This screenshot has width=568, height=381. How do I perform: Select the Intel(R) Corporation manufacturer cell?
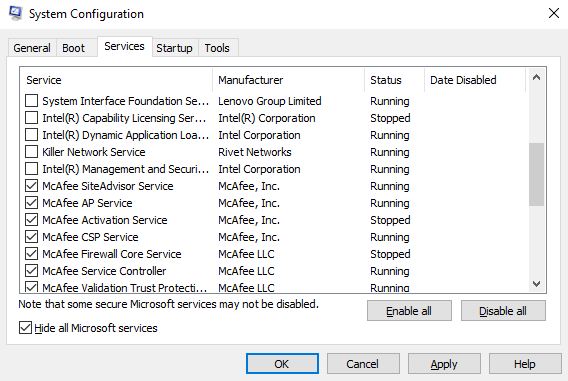(x=267, y=118)
